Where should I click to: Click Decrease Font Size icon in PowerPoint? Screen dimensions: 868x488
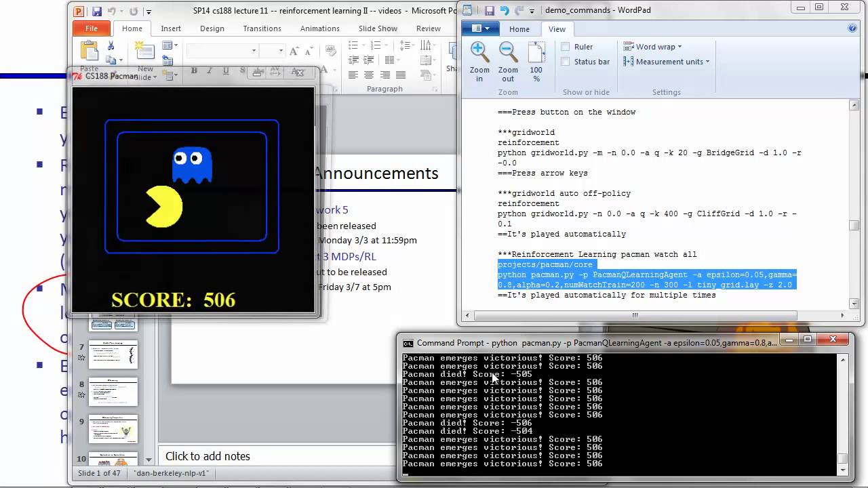click(x=309, y=51)
